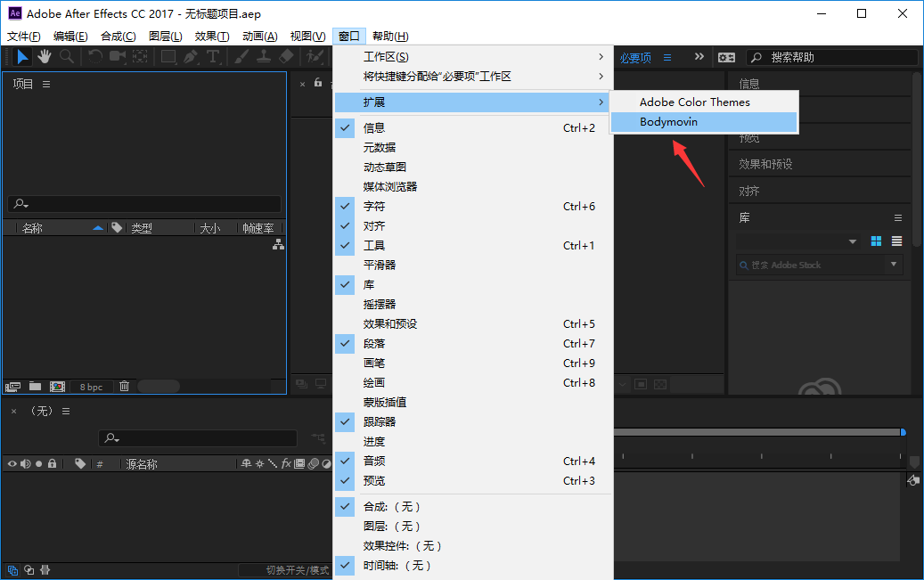924x580 pixels.
Task: Select the Hand tool
Action: pos(45,57)
